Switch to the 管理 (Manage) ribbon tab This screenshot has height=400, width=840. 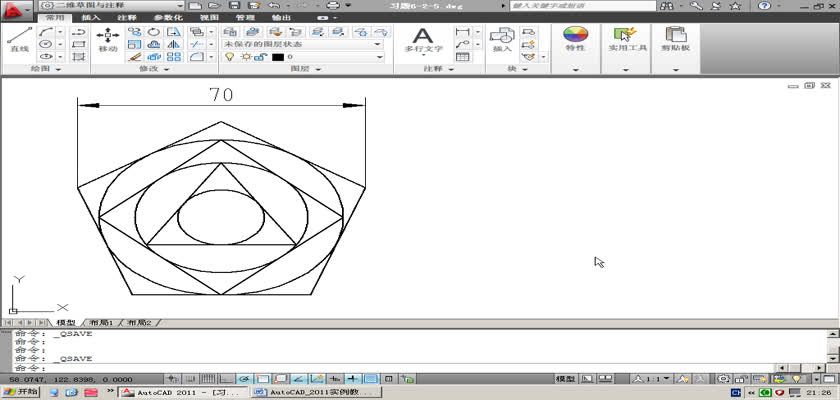(x=245, y=18)
